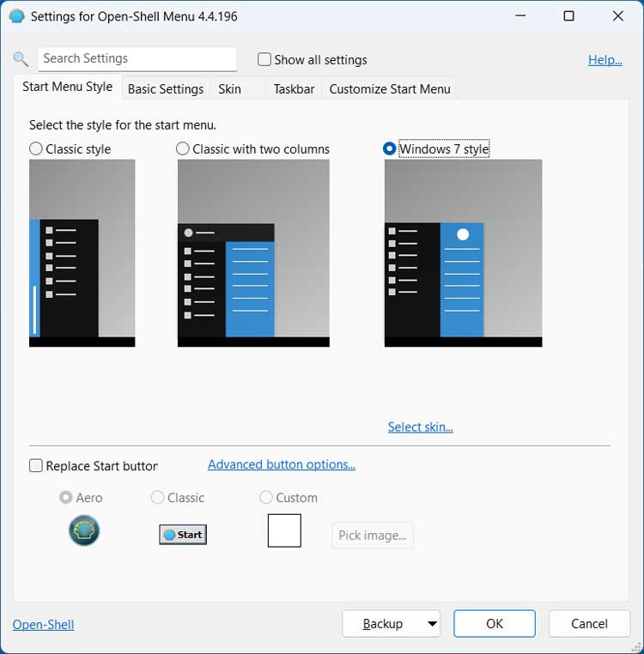Click the Open-Shell title bar icon
644x654 pixels.
(x=16, y=16)
